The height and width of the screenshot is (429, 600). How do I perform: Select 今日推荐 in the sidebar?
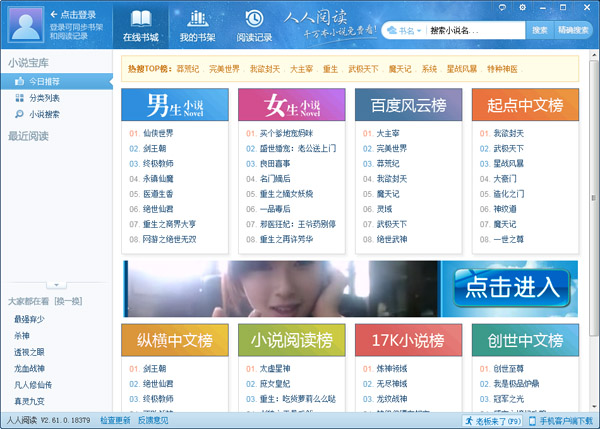pyautogui.click(x=43, y=82)
